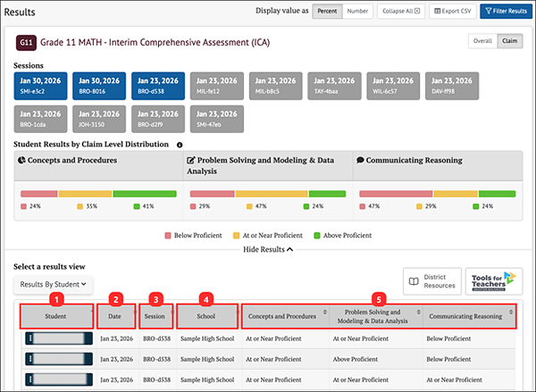Switch display value to Number
The width and height of the screenshot is (536, 392).
click(357, 12)
